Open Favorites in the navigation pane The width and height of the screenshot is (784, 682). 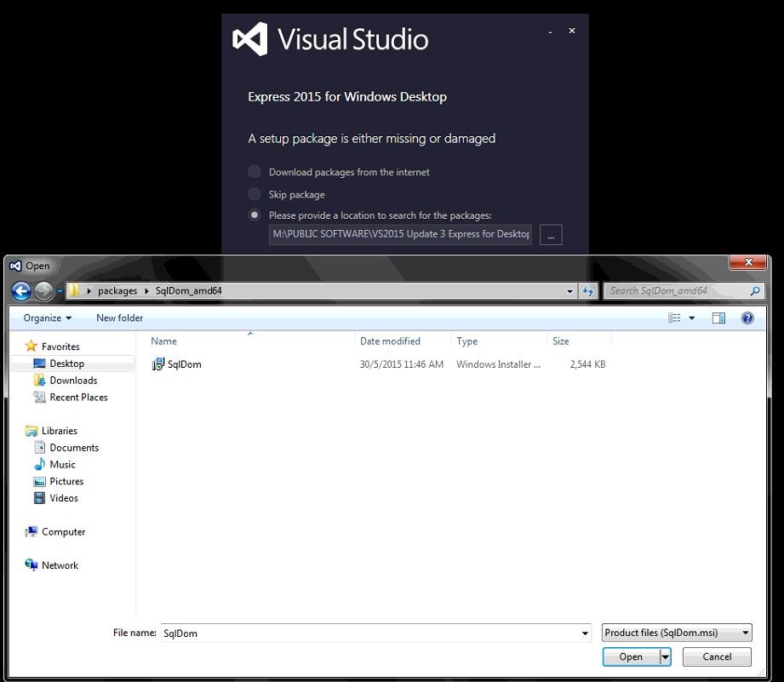60,347
